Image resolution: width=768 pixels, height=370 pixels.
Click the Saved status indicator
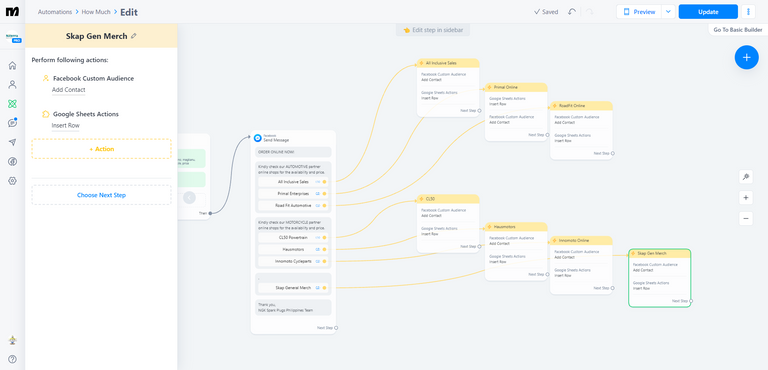click(546, 12)
